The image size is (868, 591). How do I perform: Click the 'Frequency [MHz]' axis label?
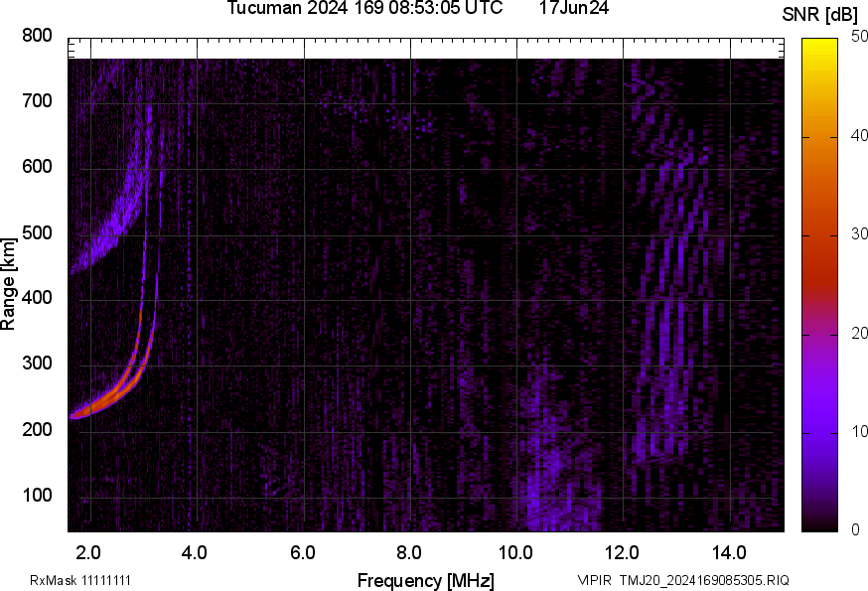tap(426, 580)
